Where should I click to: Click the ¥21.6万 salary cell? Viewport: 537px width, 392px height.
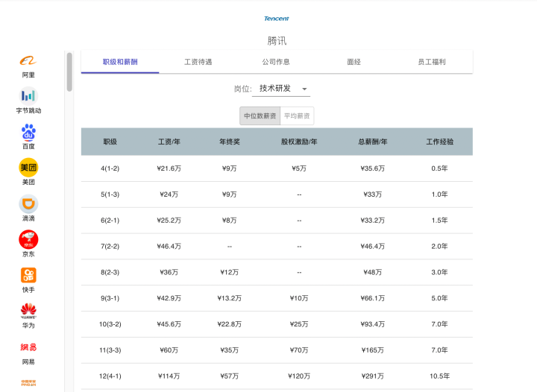pos(169,168)
